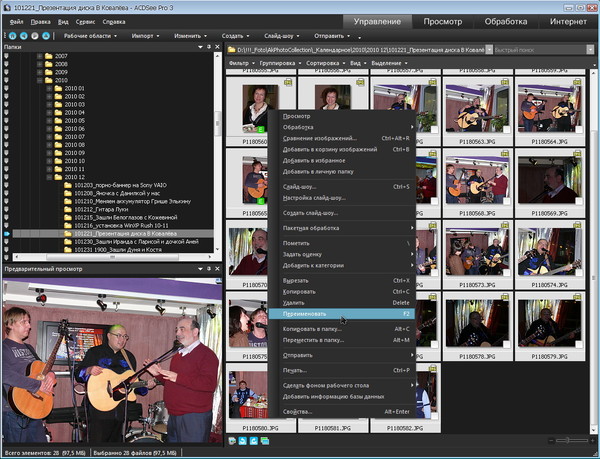Image resolution: width=600 pixels, height=459 pixels.
Task: Click the folder icon in the address bar
Action: 231,50
